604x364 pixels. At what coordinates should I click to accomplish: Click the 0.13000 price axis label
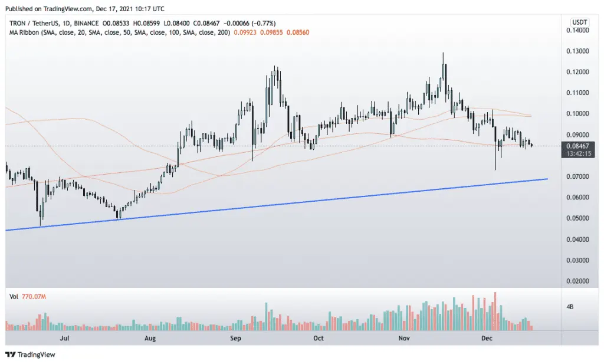[x=577, y=51]
